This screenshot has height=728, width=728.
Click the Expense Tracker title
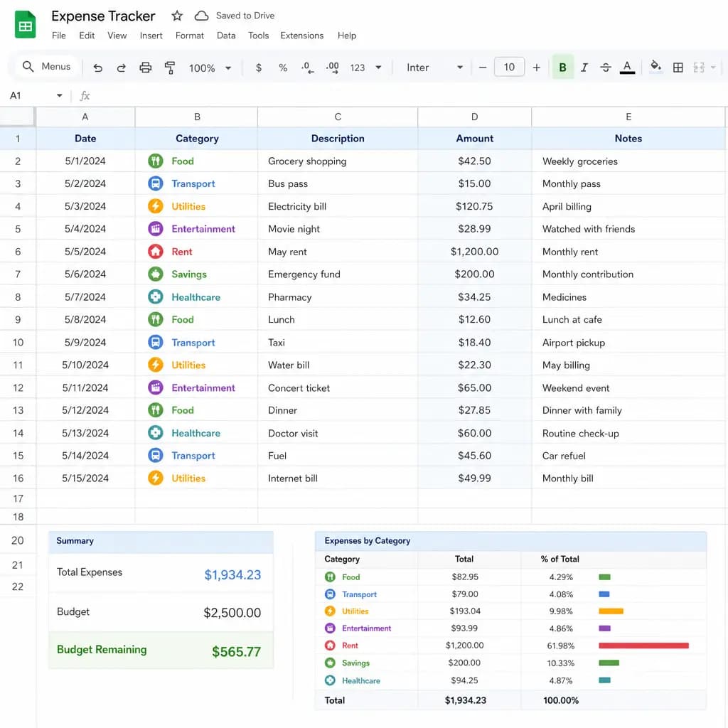click(x=103, y=16)
